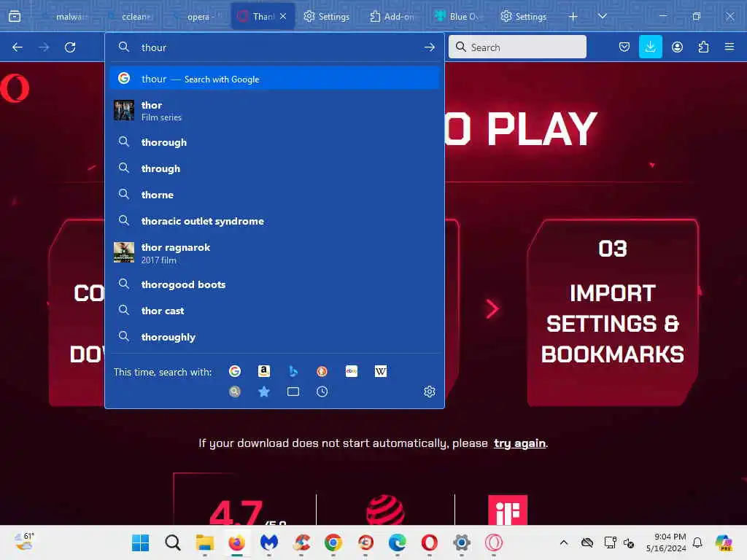Open Opera GX from taskbar

tap(494, 542)
